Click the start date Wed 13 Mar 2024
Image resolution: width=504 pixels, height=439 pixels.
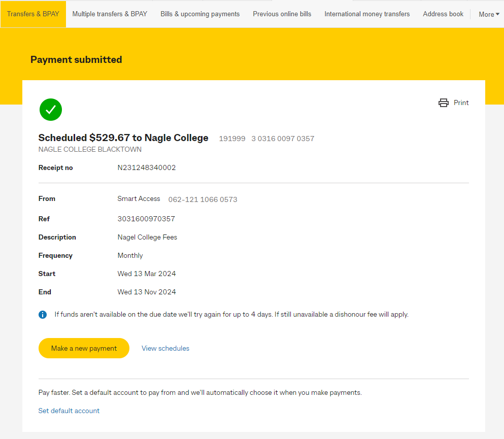(x=147, y=274)
